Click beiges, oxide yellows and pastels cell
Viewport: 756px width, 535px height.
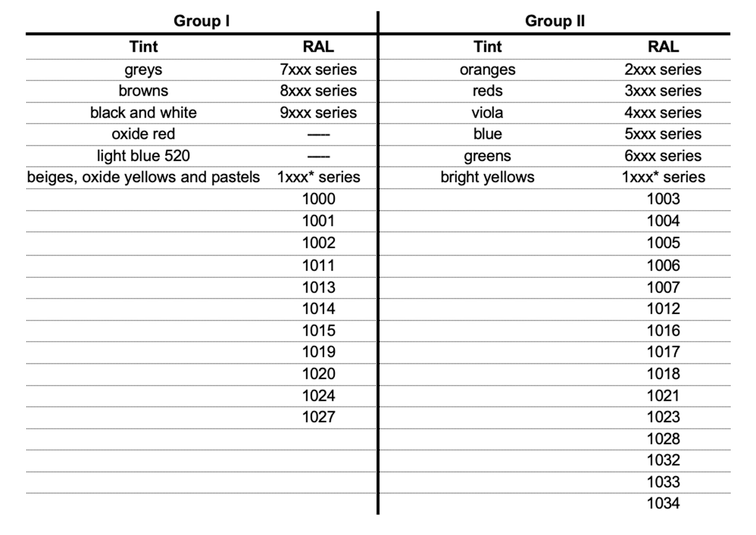click(143, 177)
